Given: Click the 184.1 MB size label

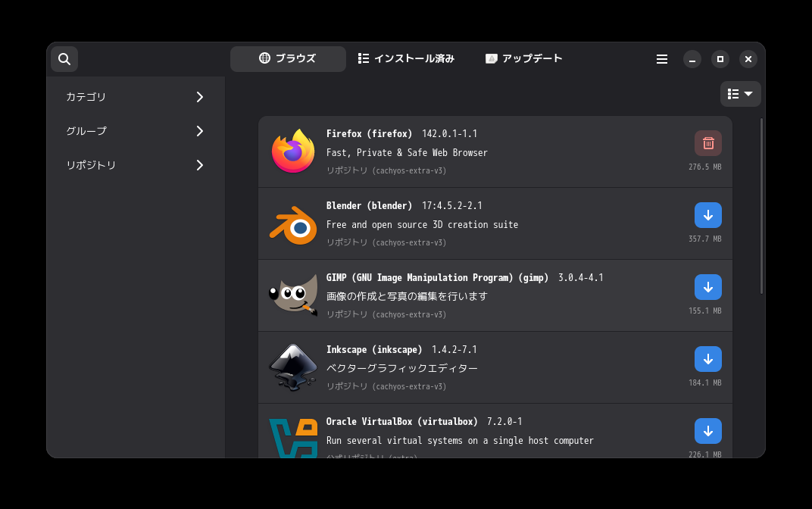Looking at the screenshot, I should click(704, 383).
